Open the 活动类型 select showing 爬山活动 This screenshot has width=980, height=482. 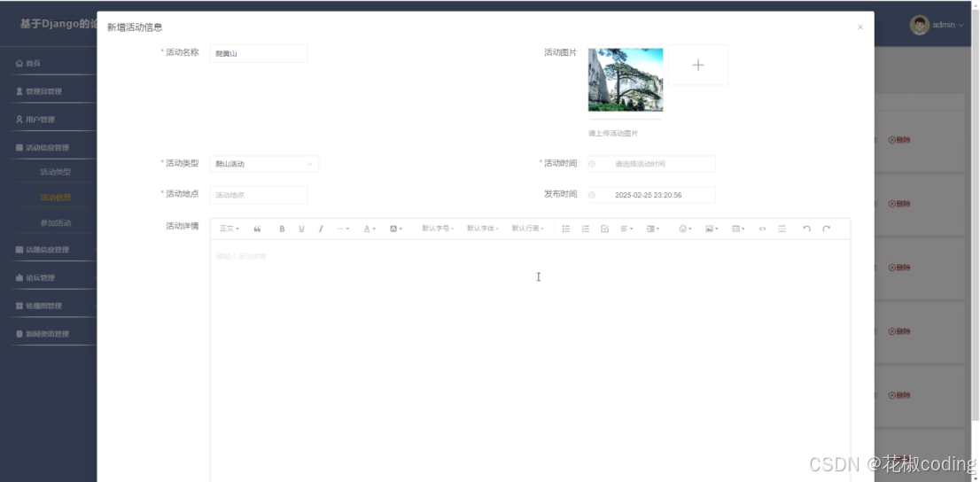(x=264, y=164)
